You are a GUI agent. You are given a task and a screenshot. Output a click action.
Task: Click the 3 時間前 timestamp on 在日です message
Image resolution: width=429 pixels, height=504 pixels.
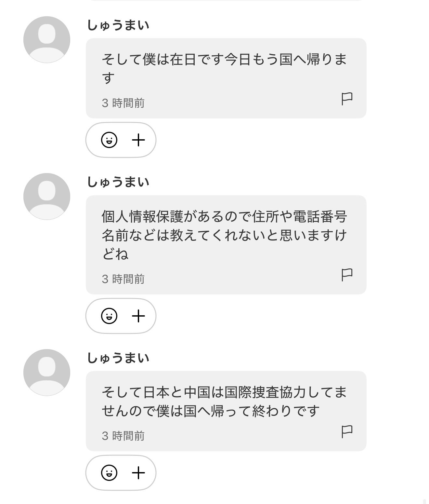123,103
